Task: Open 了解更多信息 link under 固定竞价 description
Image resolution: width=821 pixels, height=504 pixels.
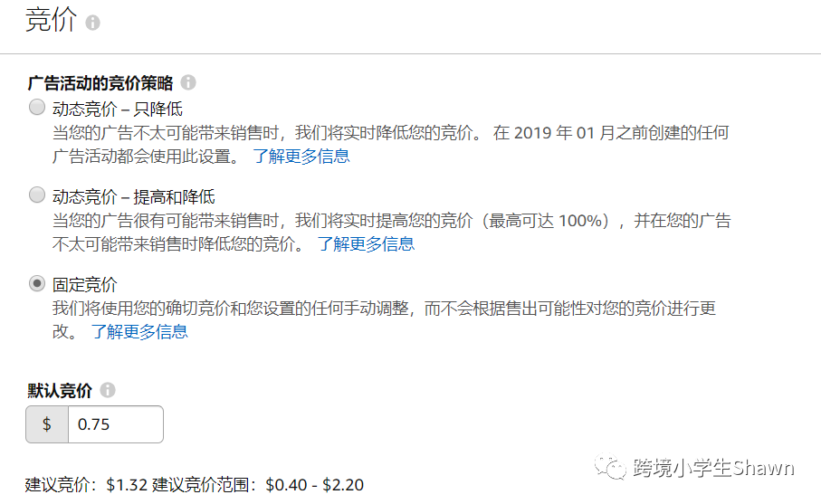Action: click(x=139, y=331)
